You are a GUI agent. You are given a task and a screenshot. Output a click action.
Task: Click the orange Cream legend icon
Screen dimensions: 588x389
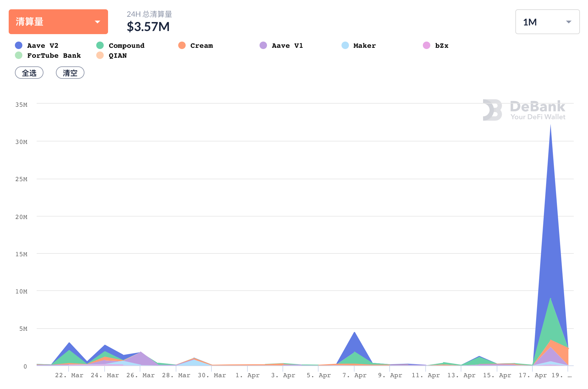(x=182, y=45)
